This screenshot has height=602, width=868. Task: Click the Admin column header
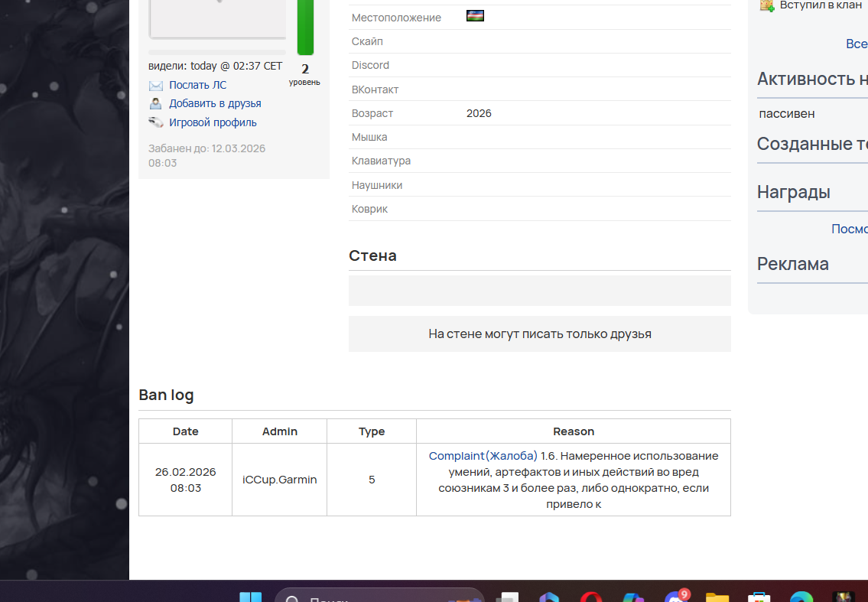click(x=280, y=431)
